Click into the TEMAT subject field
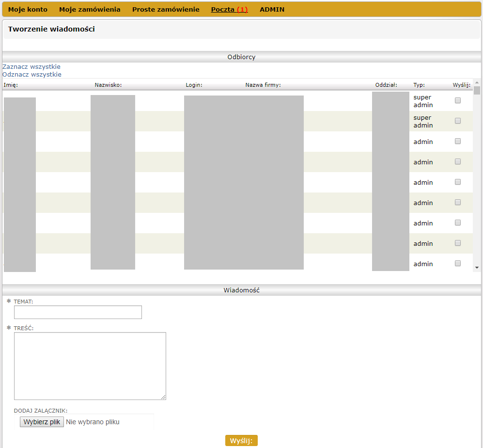The width and height of the screenshot is (483, 448). point(78,312)
